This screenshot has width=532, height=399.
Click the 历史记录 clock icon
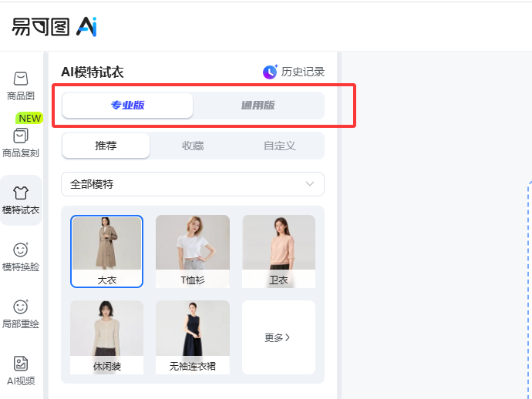click(270, 72)
